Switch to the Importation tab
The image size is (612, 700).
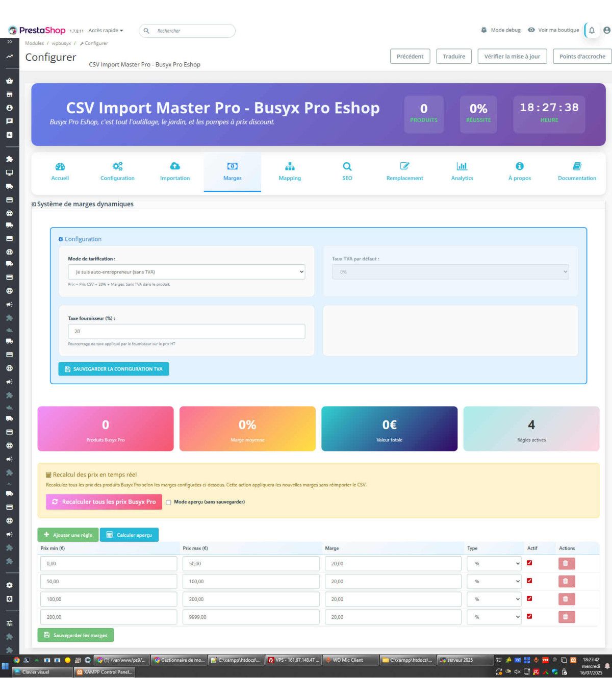[x=174, y=172]
